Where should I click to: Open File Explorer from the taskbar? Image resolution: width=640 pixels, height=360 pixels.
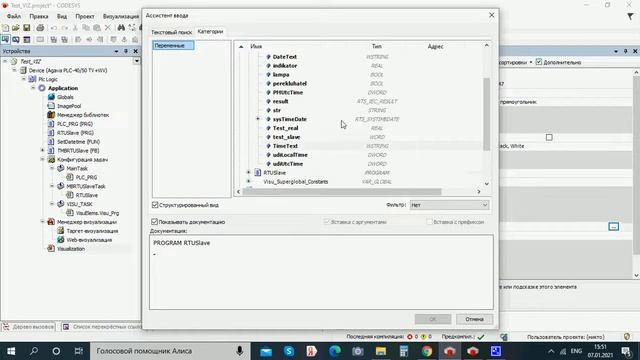pyautogui.click(x=381, y=351)
